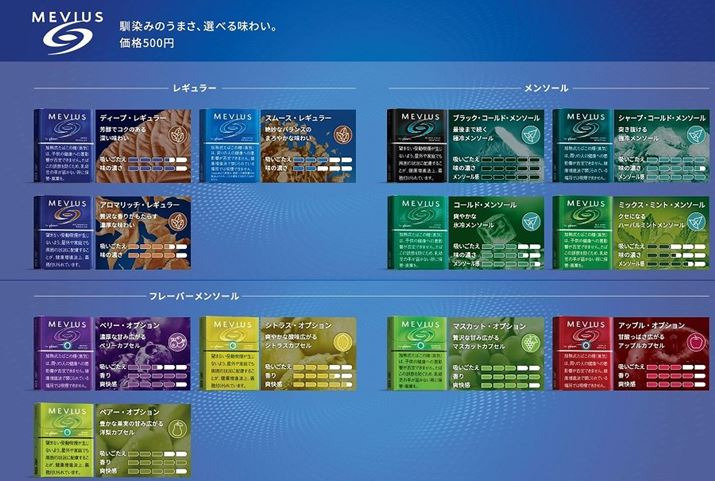
Task: Click the leaf icon on アロマリッチ・レギュラー card
Action: [177, 221]
